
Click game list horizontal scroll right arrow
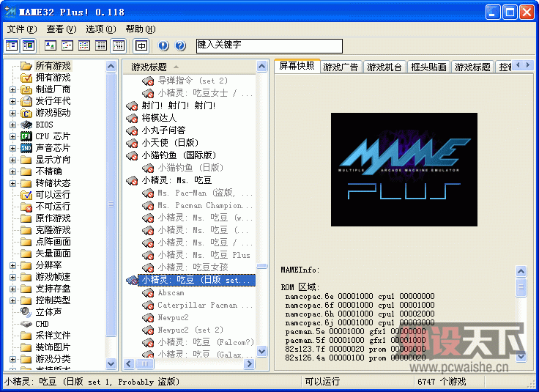(x=250, y=363)
